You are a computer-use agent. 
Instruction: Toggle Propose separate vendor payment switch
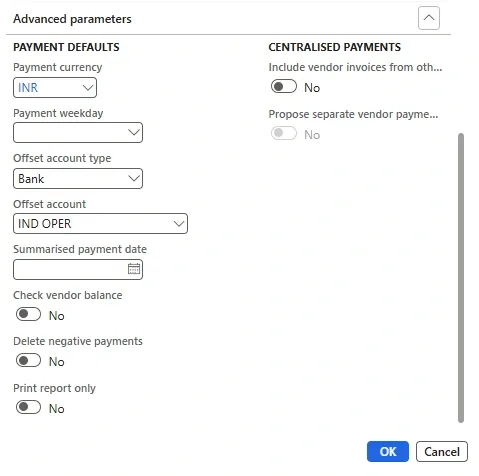click(x=284, y=134)
